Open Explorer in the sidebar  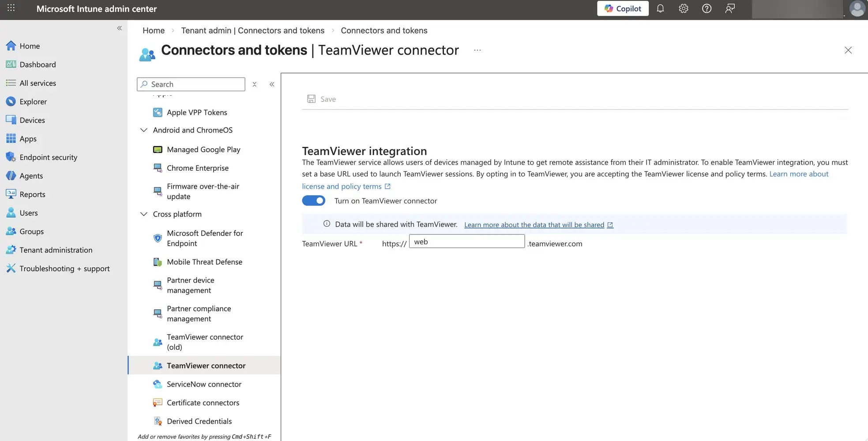[x=33, y=101]
